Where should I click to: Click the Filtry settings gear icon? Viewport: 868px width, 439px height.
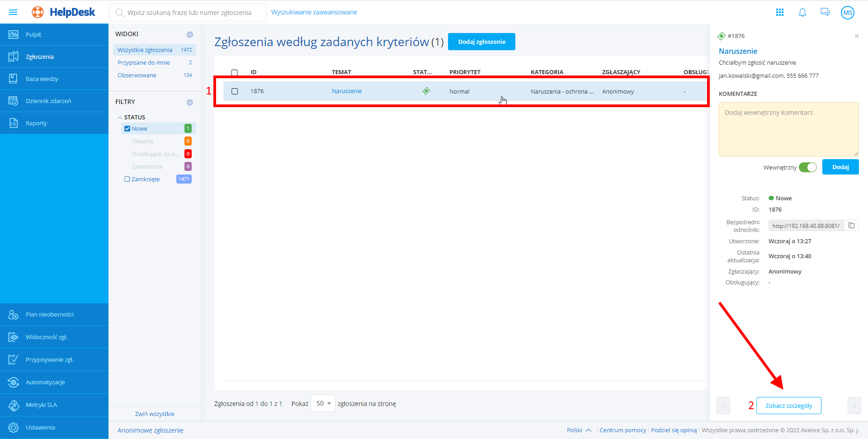pyautogui.click(x=190, y=102)
